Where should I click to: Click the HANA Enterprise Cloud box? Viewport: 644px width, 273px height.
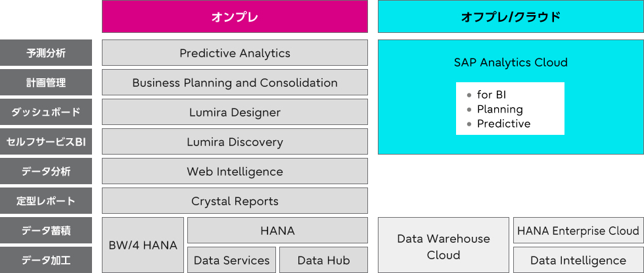coord(578,230)
